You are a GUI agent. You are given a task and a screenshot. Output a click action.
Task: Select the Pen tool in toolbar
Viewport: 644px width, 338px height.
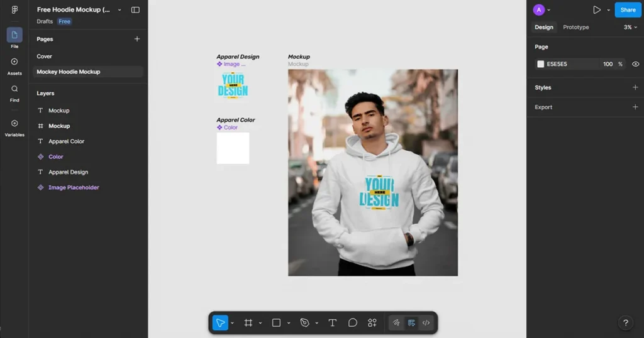coord(304,323)
